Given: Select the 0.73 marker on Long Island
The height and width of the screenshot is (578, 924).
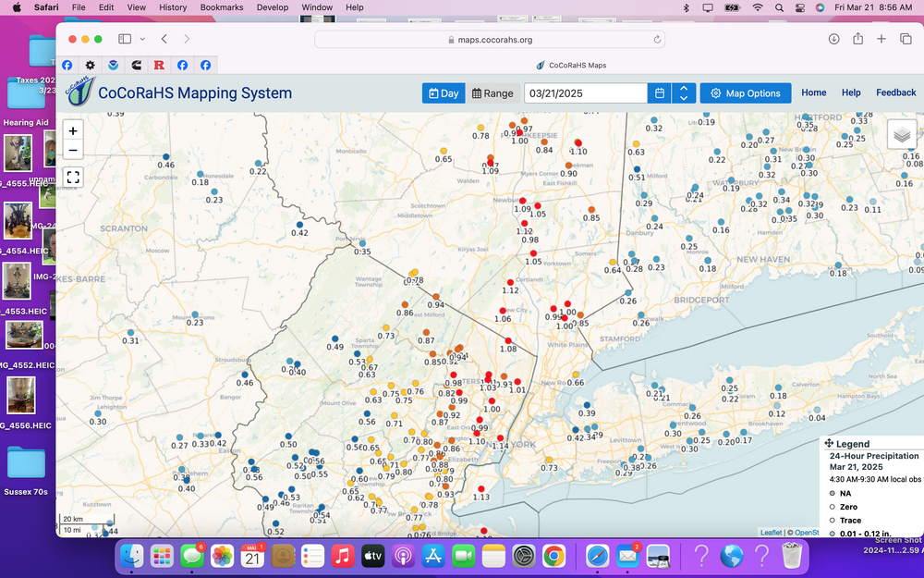Looking at the screenshot, I should tap(549, 460).
